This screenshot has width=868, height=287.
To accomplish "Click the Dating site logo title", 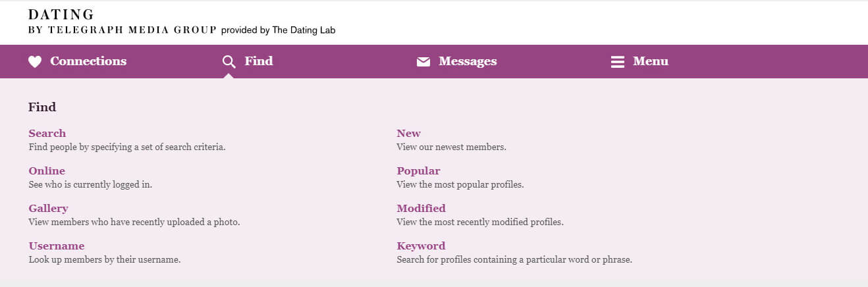I will point(61,14).
